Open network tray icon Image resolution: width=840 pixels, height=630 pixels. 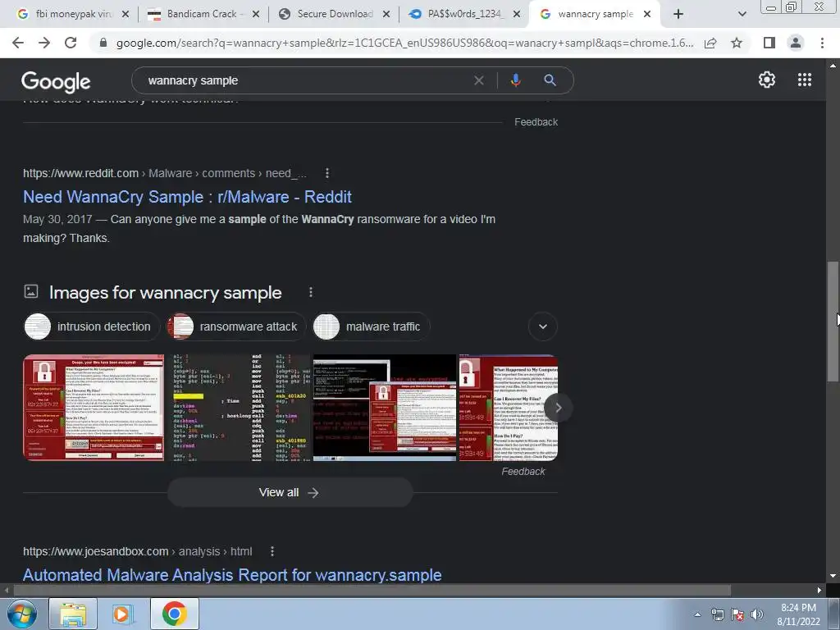point(717,614)
